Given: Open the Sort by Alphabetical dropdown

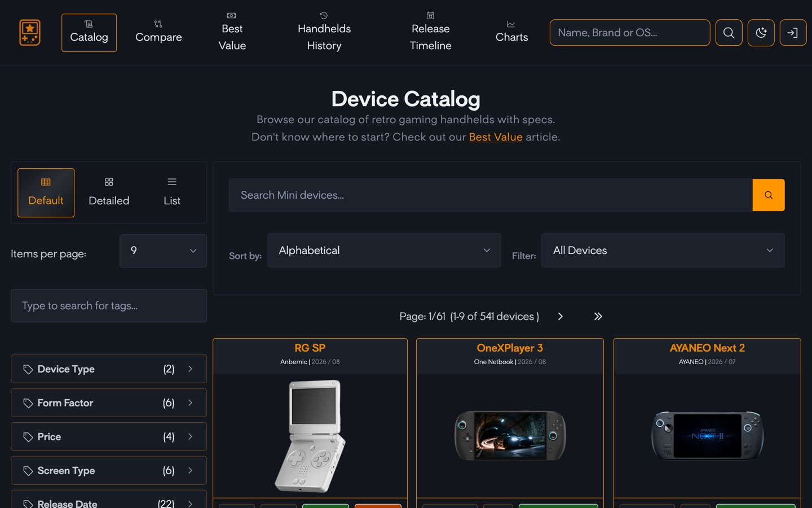Looking at the screenshot, I should [384, 250].
